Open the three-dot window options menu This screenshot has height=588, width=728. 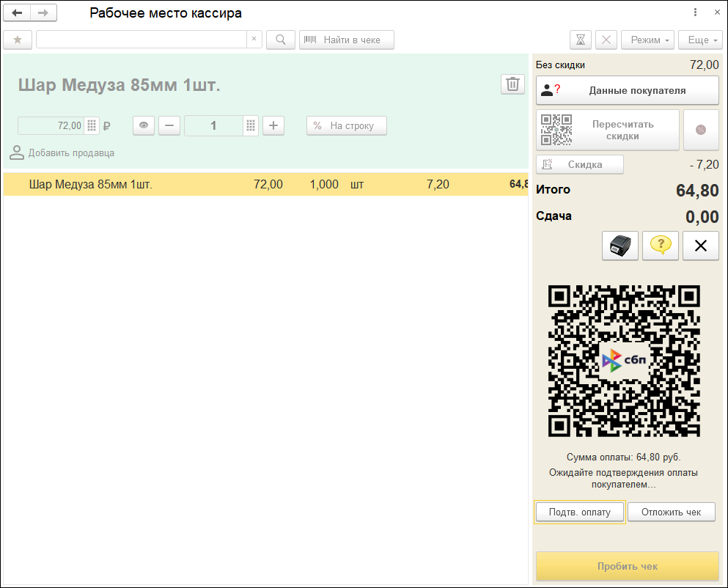pos(695,12)
